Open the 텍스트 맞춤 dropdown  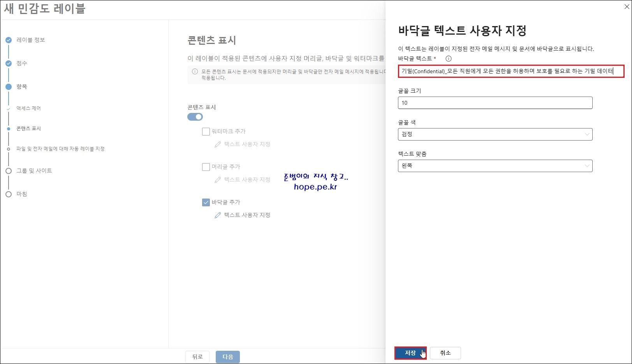coord(495,166)
